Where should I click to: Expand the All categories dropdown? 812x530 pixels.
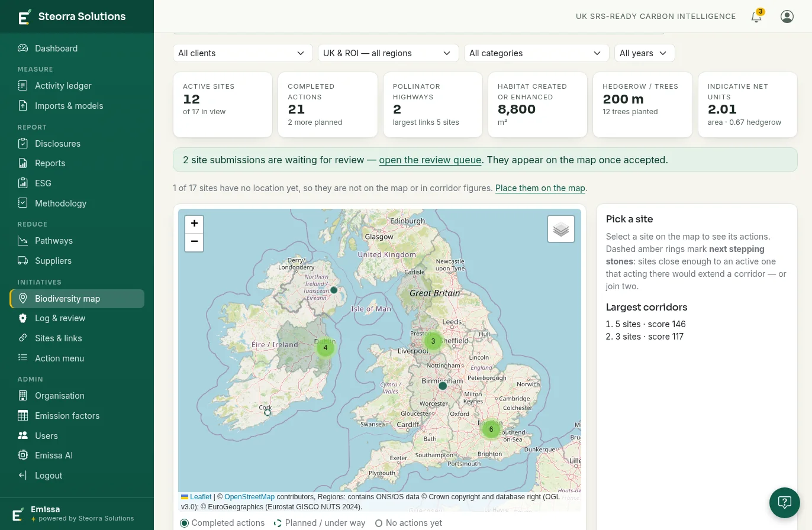coord(536,53)
